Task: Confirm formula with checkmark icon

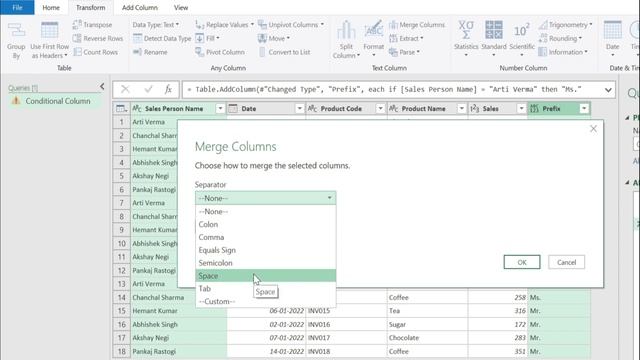Action: [148, 89]
